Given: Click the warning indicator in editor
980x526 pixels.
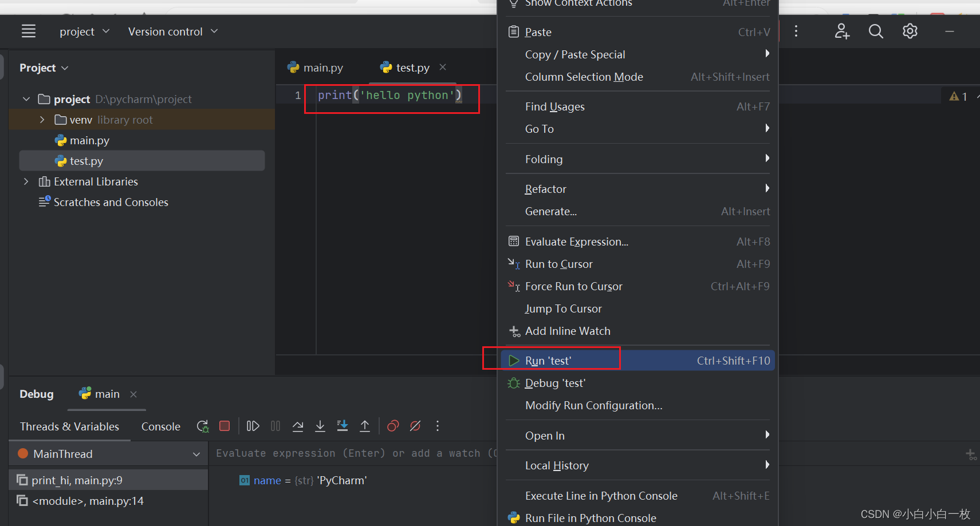Looking at the screenshot, I should pyautogui.click(x=958, y=97).
